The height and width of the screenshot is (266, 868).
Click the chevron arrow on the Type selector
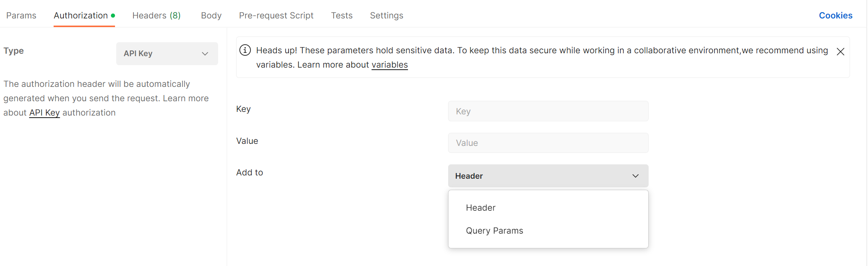205,54
